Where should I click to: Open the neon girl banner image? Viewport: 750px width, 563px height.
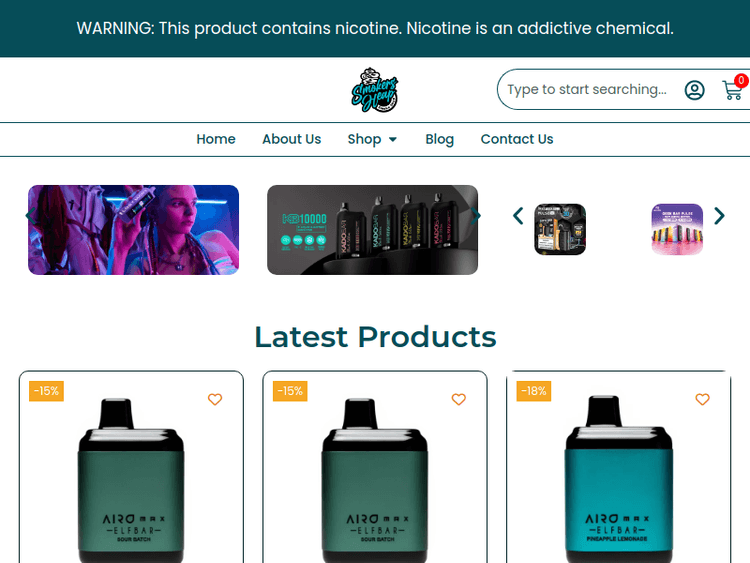coord(133,230)
